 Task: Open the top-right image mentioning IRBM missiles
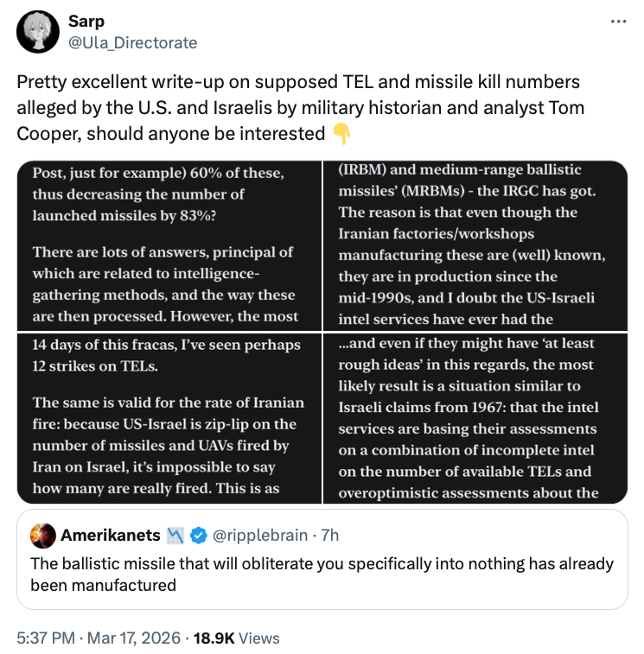click(474, 245)
